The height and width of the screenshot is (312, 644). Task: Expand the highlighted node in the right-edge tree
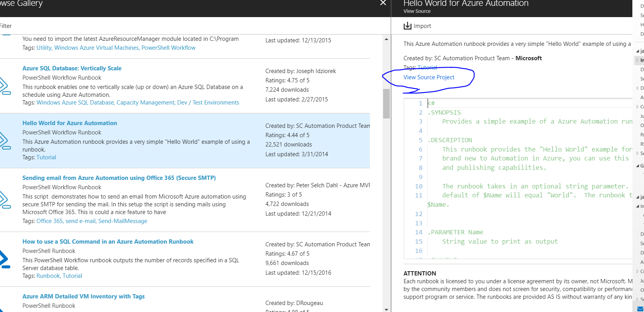click(x=638, y=60)
